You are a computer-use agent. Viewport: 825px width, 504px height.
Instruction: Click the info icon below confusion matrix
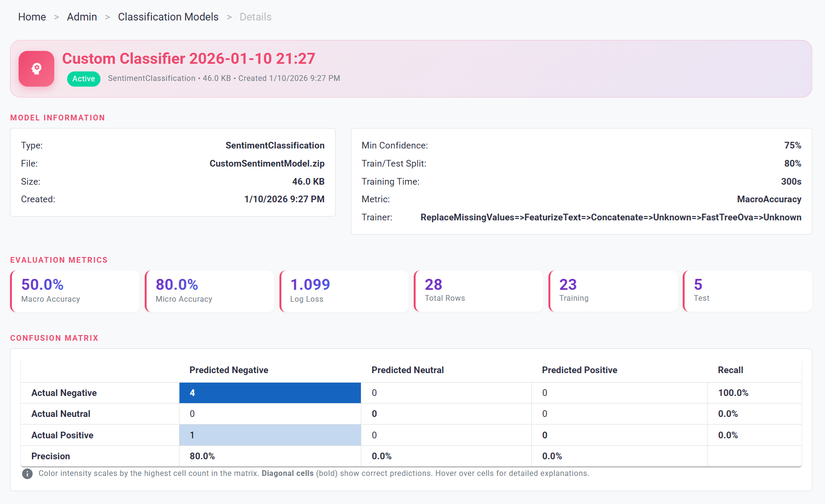coord(28,474)
